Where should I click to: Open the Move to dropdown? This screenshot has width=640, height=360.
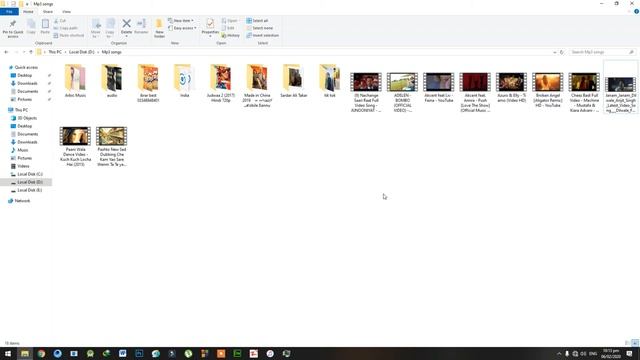96,28
